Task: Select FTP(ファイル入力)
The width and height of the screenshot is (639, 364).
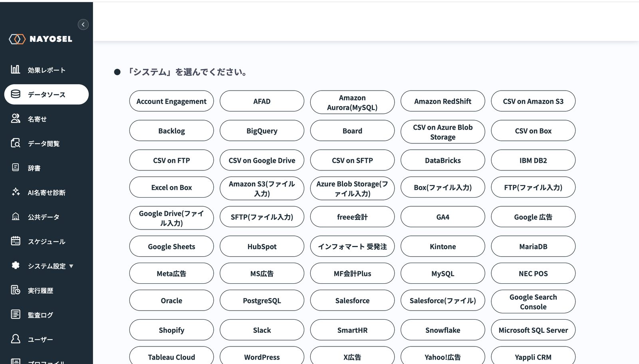Action: click(533, 187)
